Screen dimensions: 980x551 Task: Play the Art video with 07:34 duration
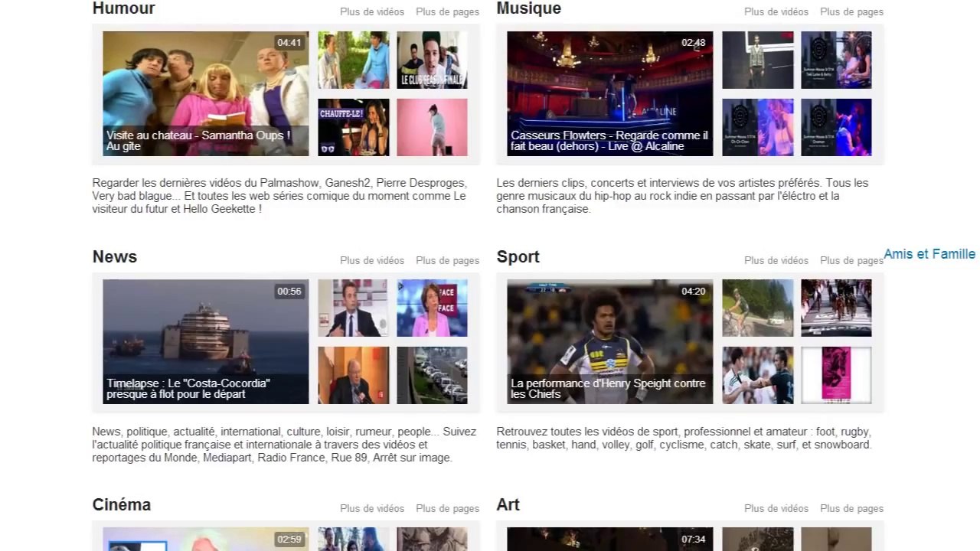click(x=610, y=539)
